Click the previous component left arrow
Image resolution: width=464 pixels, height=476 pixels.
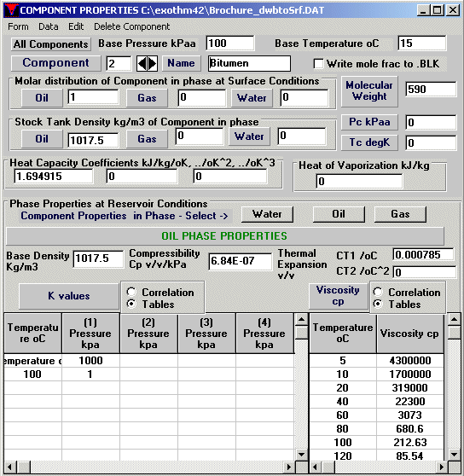(142, 63)
